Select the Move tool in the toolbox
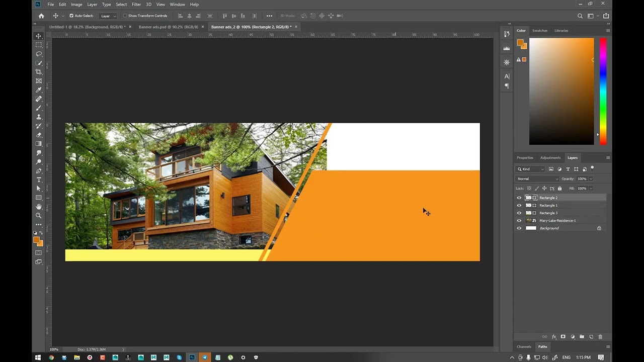644x362 pixels. click(x=39, y=36)
